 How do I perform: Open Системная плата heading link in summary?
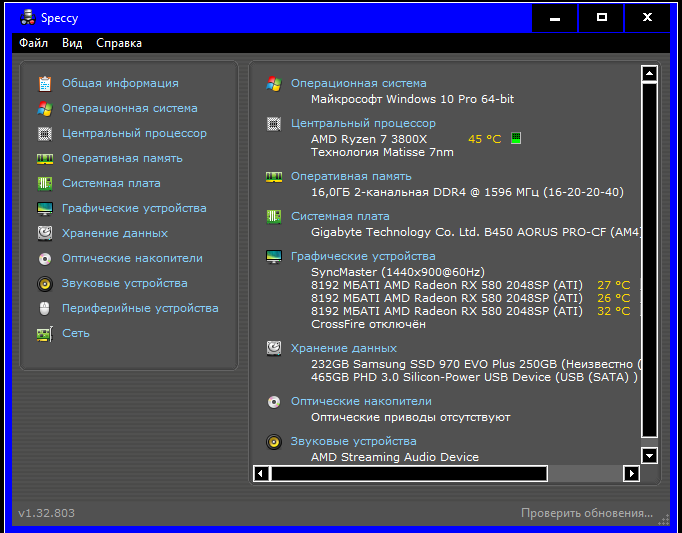coord(340,216)
